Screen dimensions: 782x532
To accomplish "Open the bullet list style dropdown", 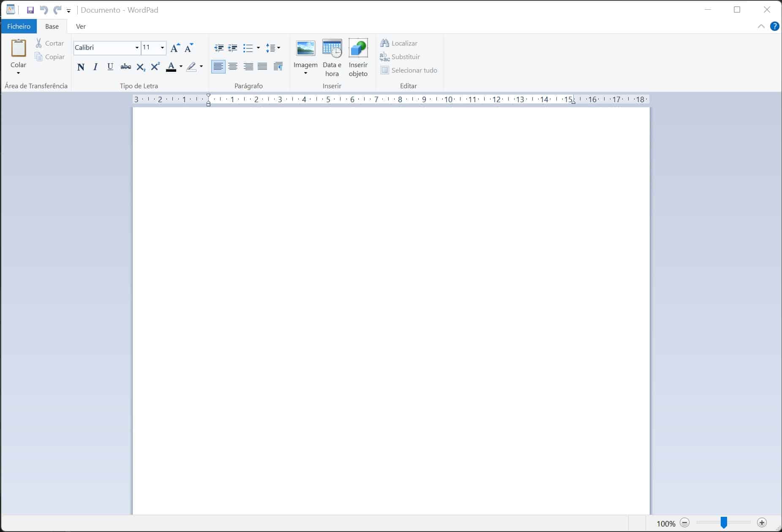I will tap(258, 48).
